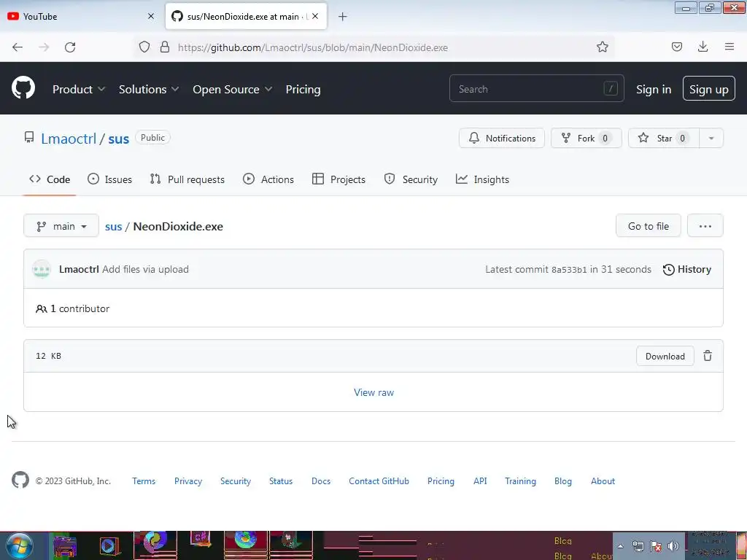Open the Add files via upload commit
This screenshot has width=747, height=560.
pyautogui.click(x=145, y=269)
